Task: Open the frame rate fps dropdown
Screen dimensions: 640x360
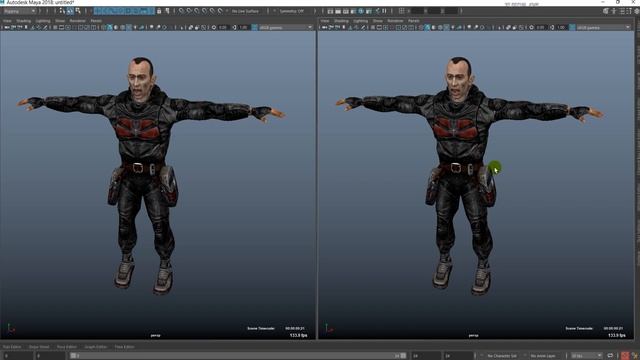Action: pos(586,356)
